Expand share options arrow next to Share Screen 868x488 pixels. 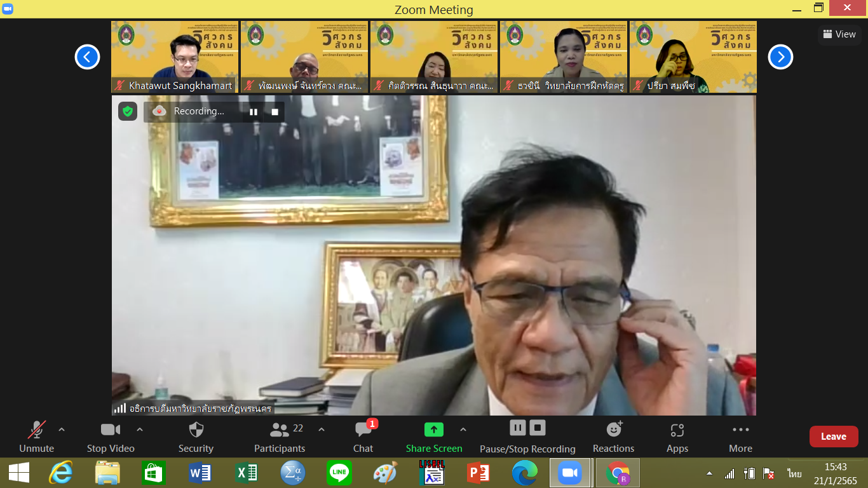(463, 430)
